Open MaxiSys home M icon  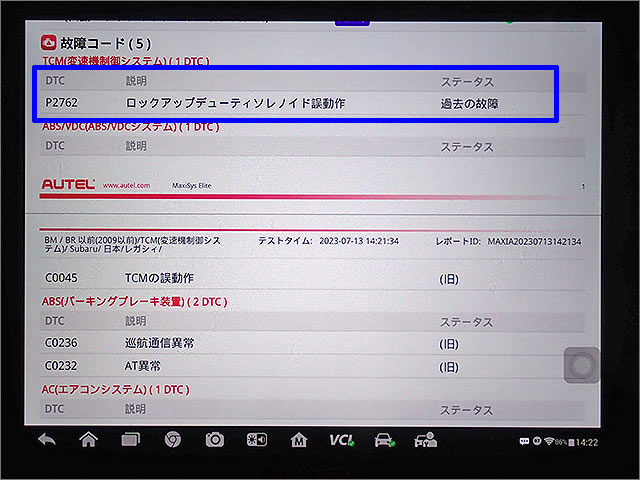tap(299, 440)
